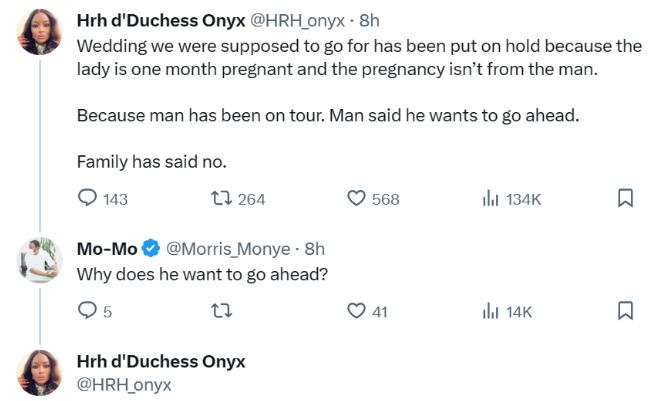Open the bottom Hrh d'Duchess Onyx avatar
650x401 pixels.
(41, 373)
